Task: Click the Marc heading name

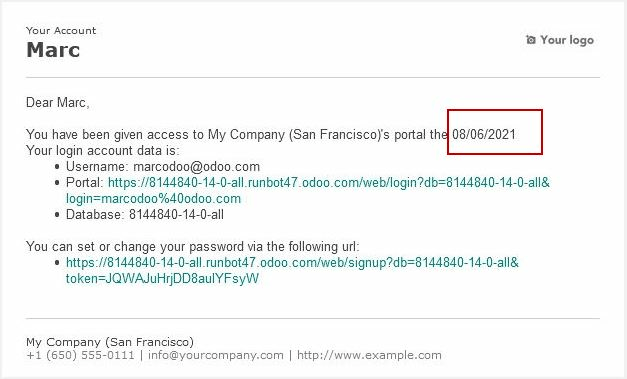Action: click(53, 50)
